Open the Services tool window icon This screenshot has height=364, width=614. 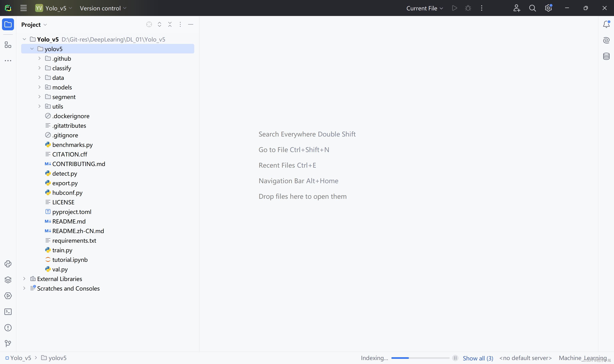pos(8,296)
